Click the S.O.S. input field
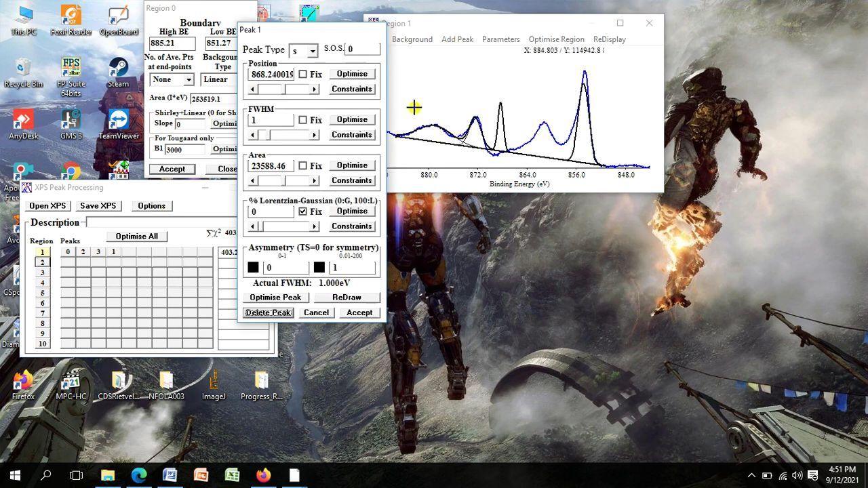 click(x=363, y=49)
